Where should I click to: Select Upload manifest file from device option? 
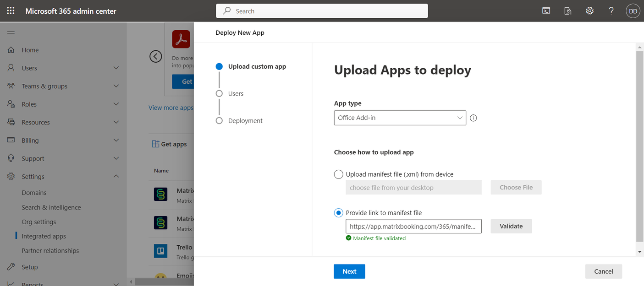click(339, 174)
